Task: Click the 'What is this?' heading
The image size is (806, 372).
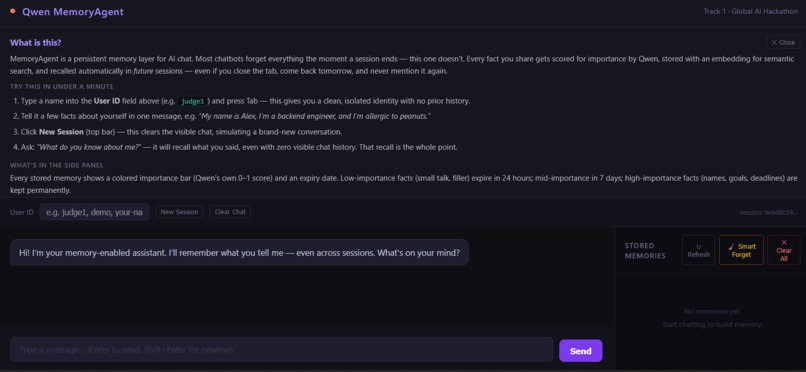Action: 35,43
